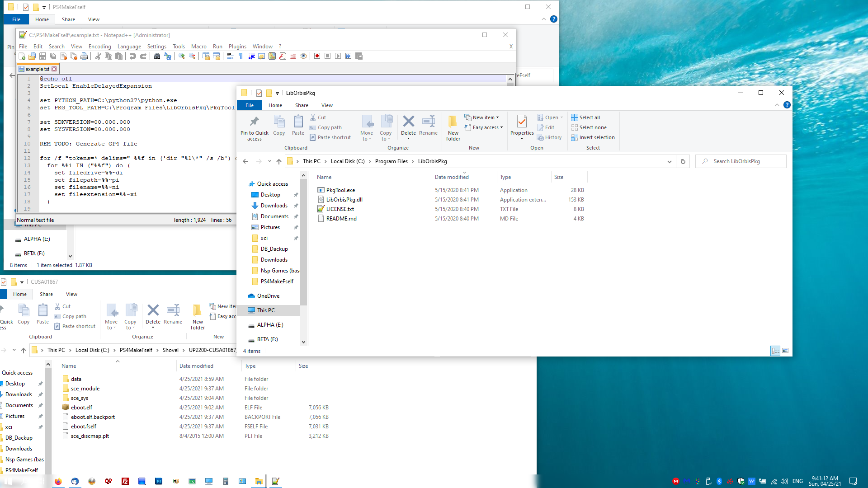Screen dimensions: 868x488
Task: Expand the Easy access dropdown in LibOrbisPkg
Action: 484,127
